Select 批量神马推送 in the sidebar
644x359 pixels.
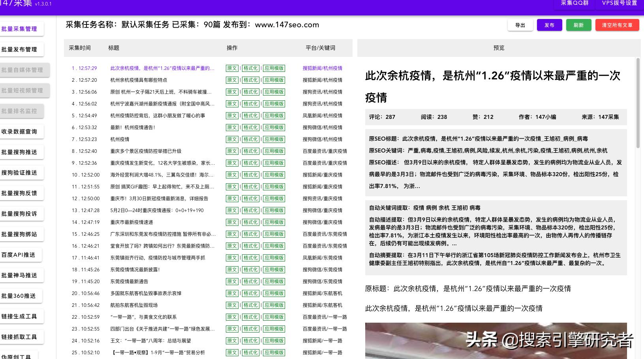point(22,275)
